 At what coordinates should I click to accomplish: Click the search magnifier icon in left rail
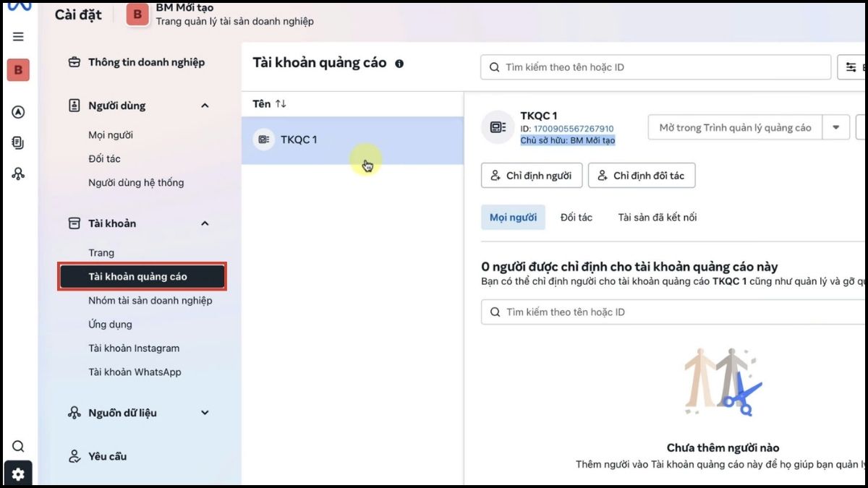[18, 446]
